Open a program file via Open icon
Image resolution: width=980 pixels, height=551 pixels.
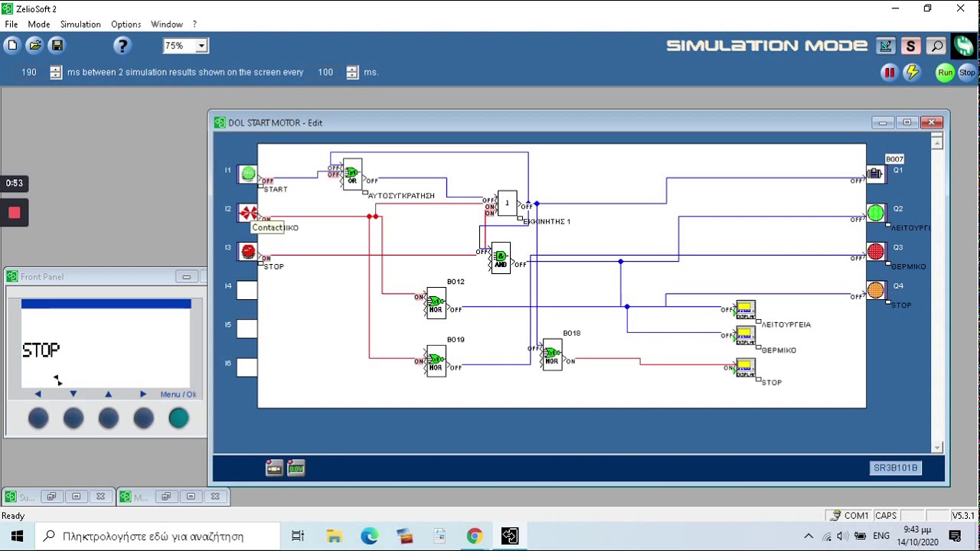coord(34,46)
